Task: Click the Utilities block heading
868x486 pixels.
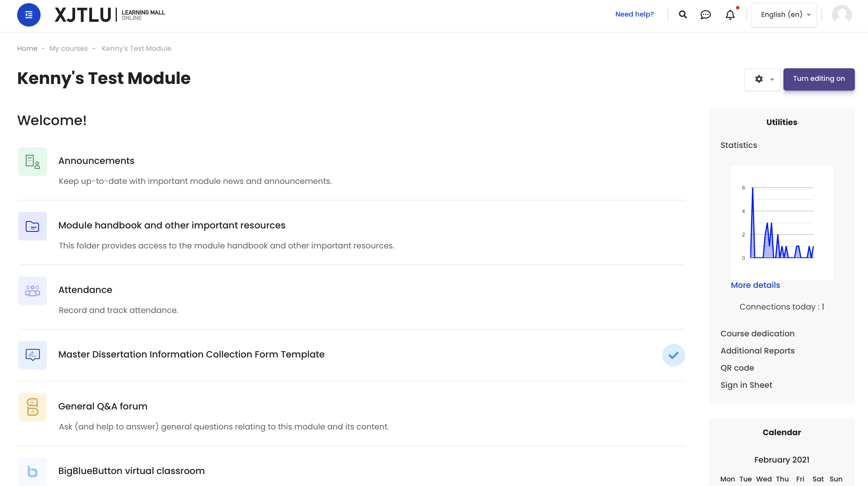Action: (x=781, y=122)
